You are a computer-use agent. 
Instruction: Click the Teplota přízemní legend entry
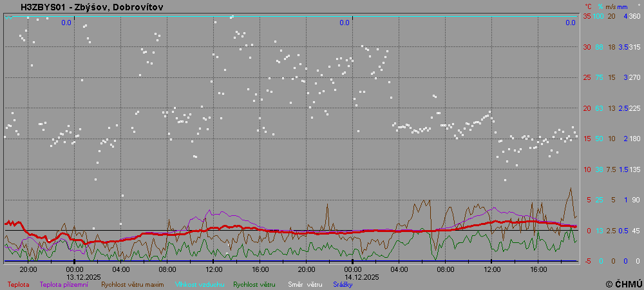click(x=64, y=284)
